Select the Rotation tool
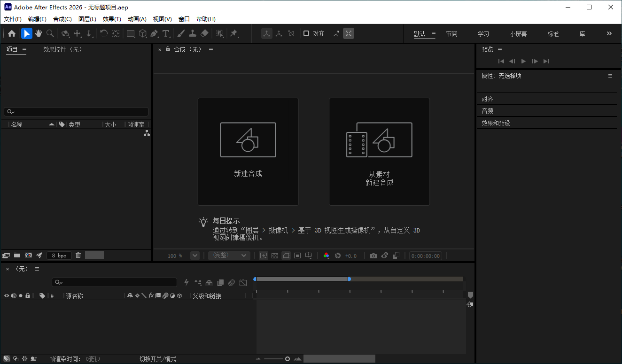Image resolution: width=622 pixels, height=364 pixels. [104, 33]
